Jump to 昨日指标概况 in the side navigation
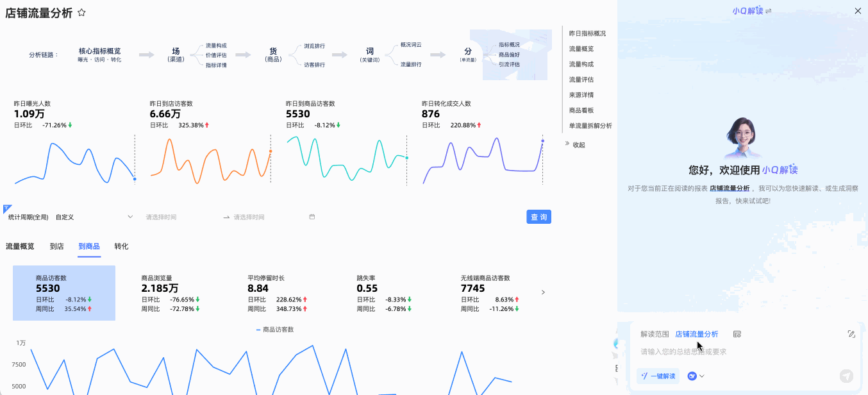 point(587,33)
